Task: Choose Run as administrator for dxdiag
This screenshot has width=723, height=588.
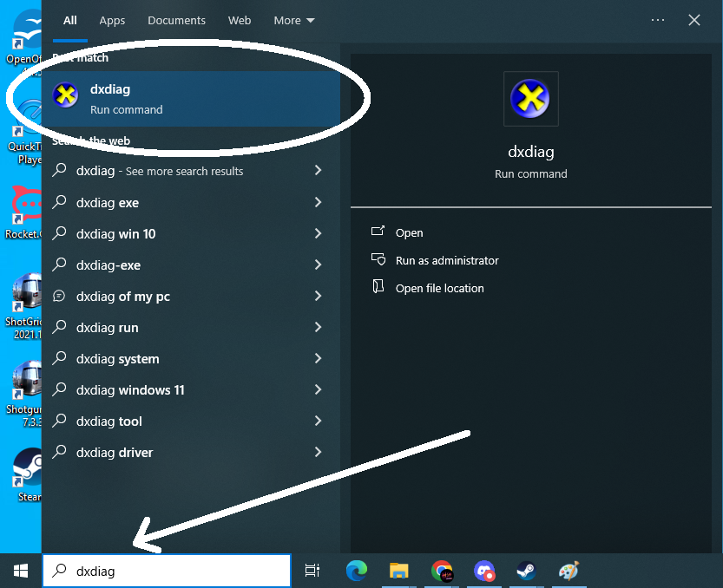Action: [x=446, y=260]
